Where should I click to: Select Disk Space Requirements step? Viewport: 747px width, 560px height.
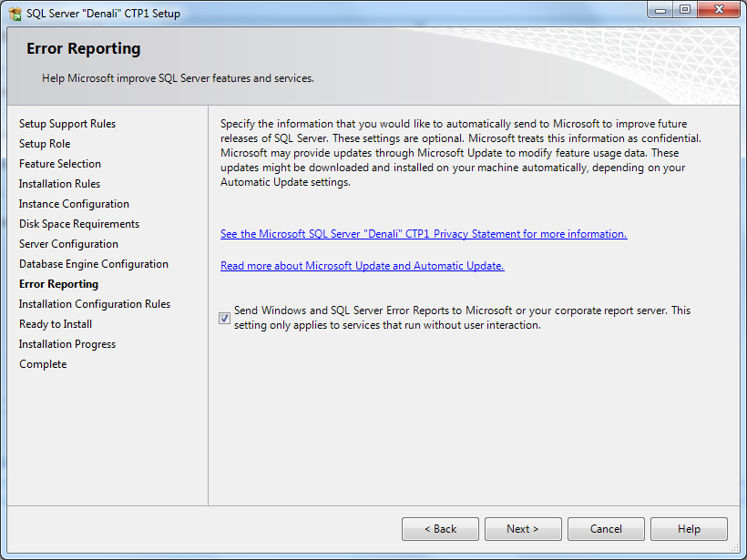[x=79, y=224]
